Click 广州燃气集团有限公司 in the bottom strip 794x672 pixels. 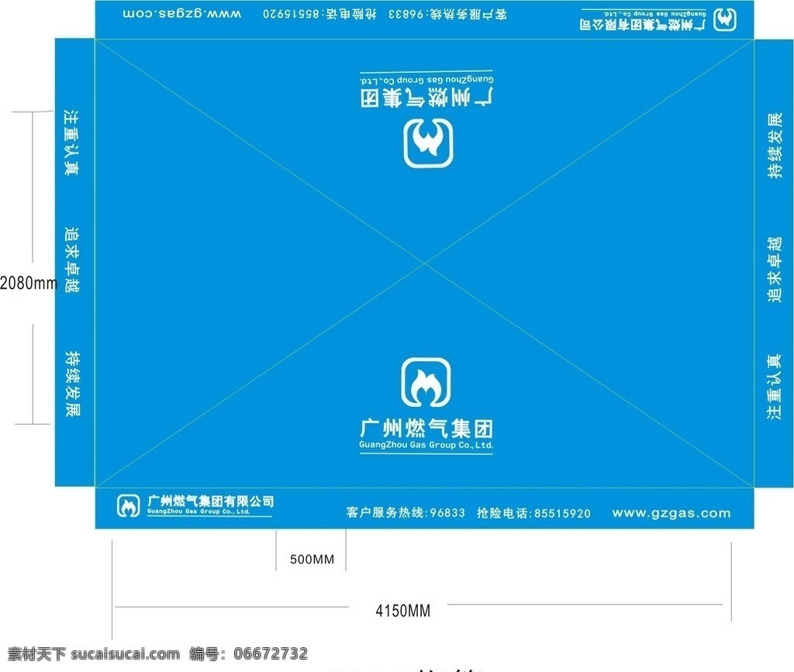pos(210,501)
